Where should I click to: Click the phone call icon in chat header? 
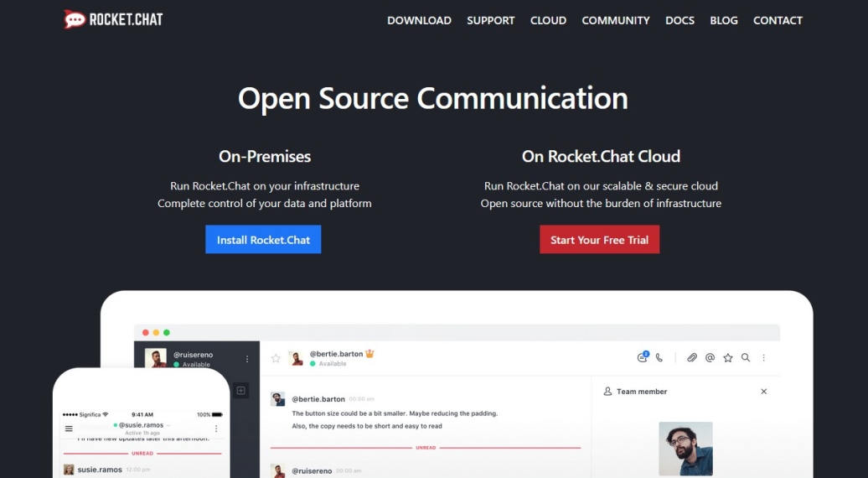pos(659,358)
